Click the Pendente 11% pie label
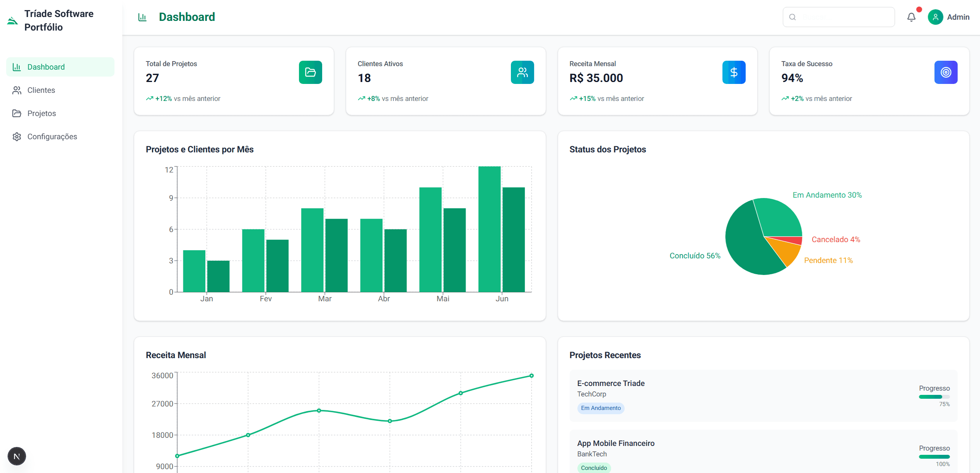Viewport: 980px width, 473px height. (x=828, y=261)
